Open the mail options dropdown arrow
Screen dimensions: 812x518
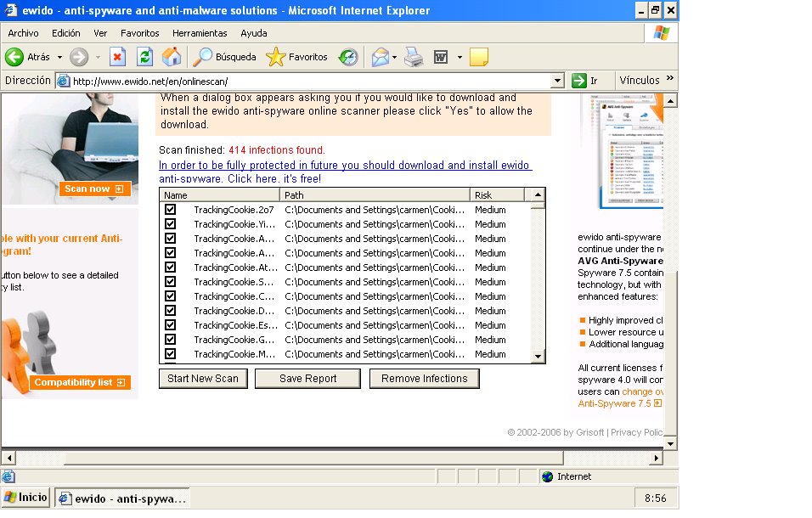[x=395, y=57]
